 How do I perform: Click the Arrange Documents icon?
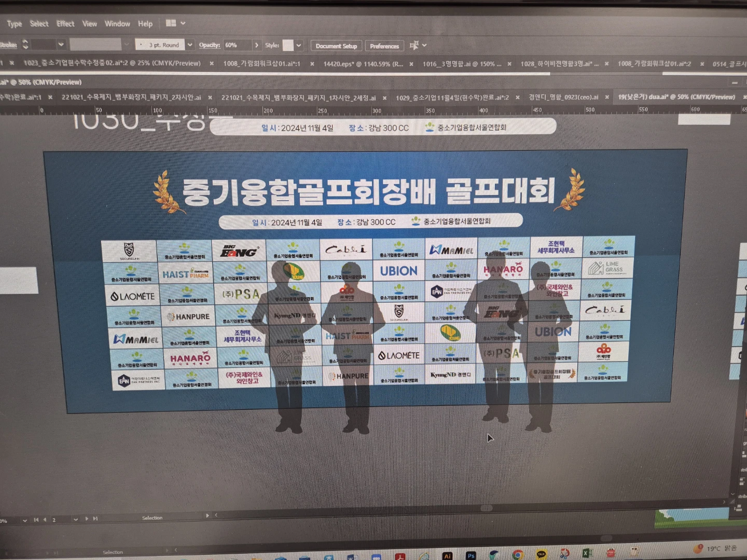(171, 23)
